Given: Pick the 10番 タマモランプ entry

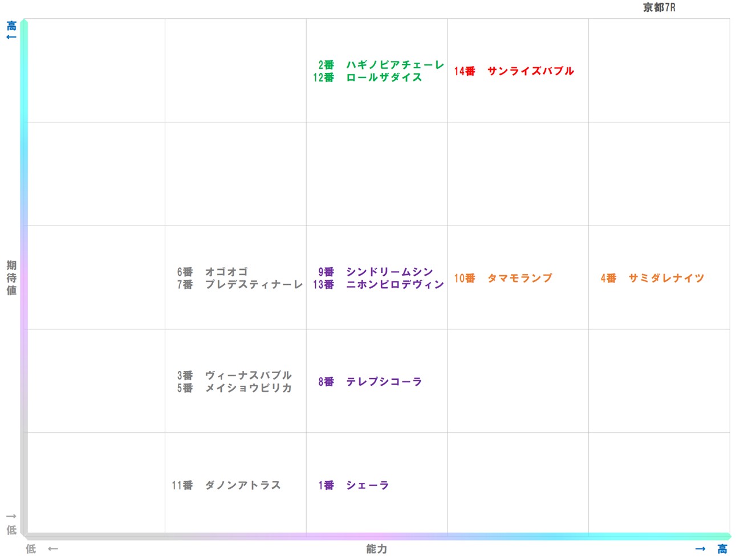Looking at the screenshot, I should click(503, 278).
